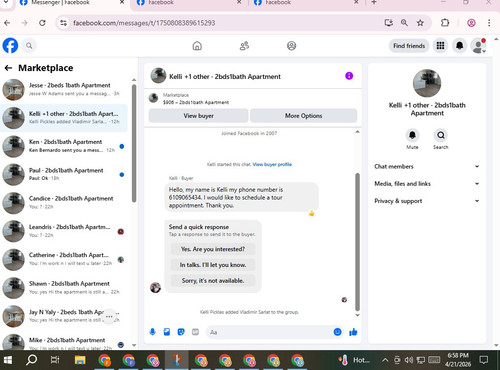Open the tab search dropdown arrow
Screen dimensions: 500x370
tap(6, 2)
